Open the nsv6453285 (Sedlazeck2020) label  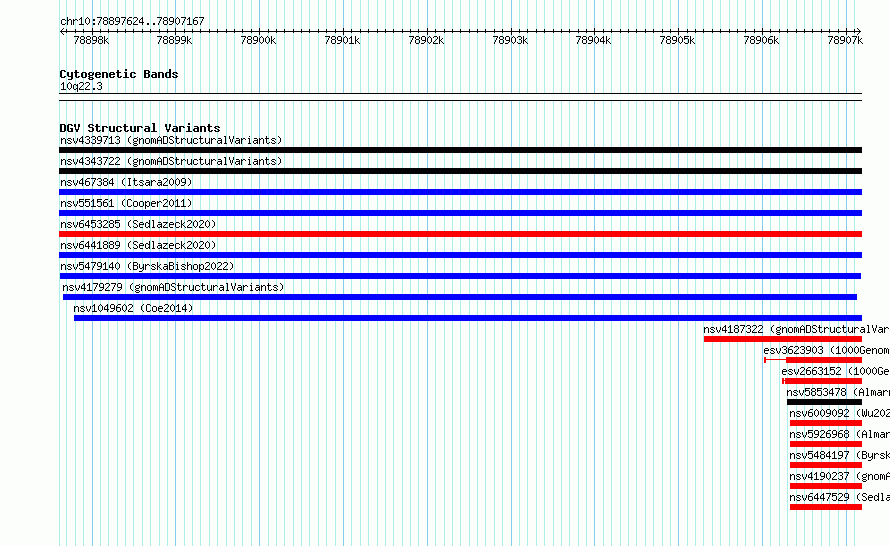tap(138, 224)
